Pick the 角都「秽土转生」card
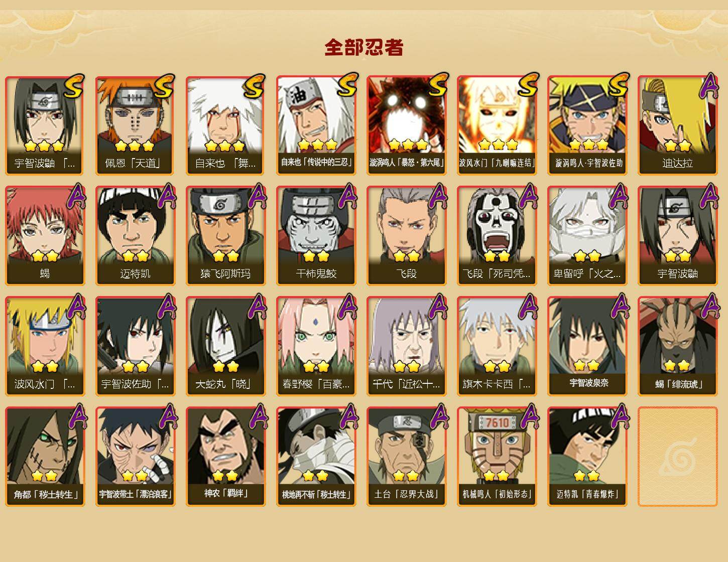Screen dimensions: 728x562 (x=45, y=457)
